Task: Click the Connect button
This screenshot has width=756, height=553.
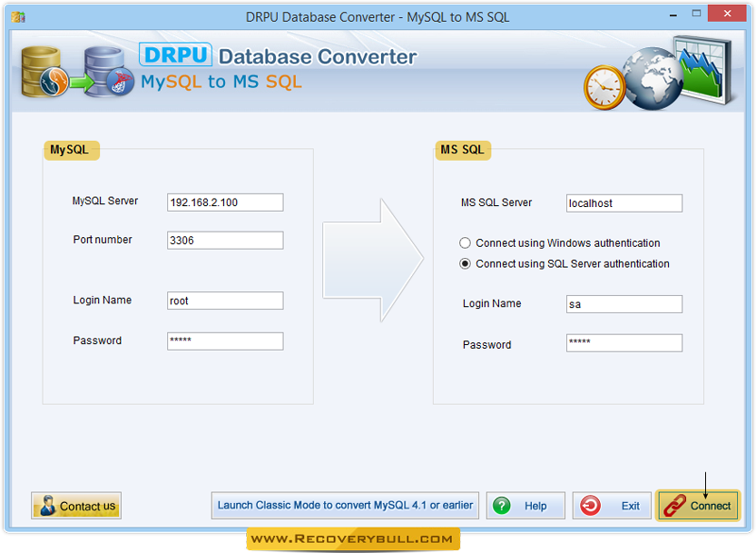Action: pos(698,506)
